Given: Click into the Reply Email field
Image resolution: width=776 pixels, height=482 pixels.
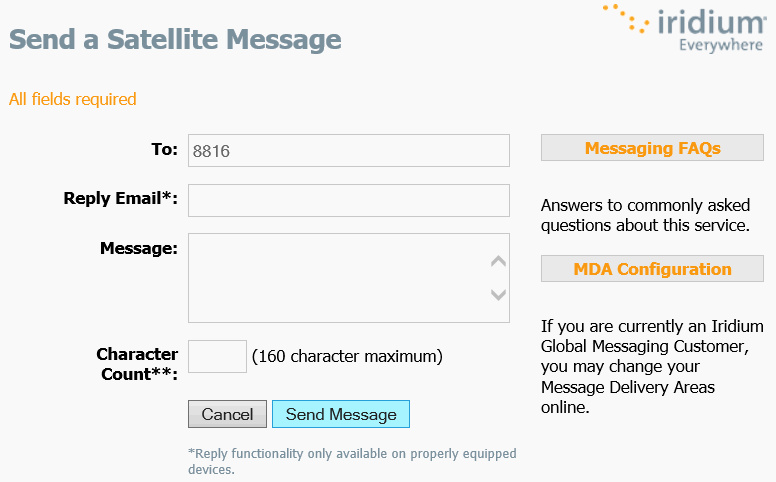Looking at the screenshot, I should pyautogui.click(x=348, y=200).
